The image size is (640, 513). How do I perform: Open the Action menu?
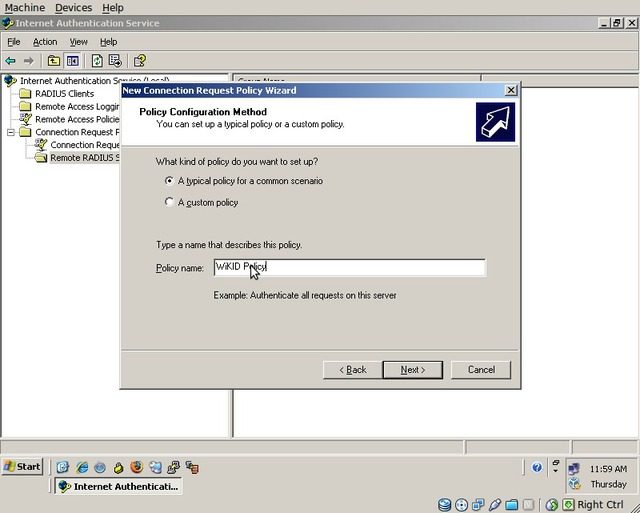[x=45, y=42]
